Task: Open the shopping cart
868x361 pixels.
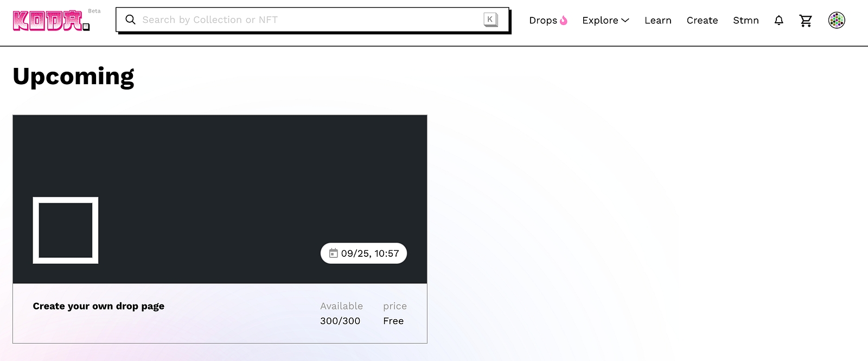Action: 806,21
